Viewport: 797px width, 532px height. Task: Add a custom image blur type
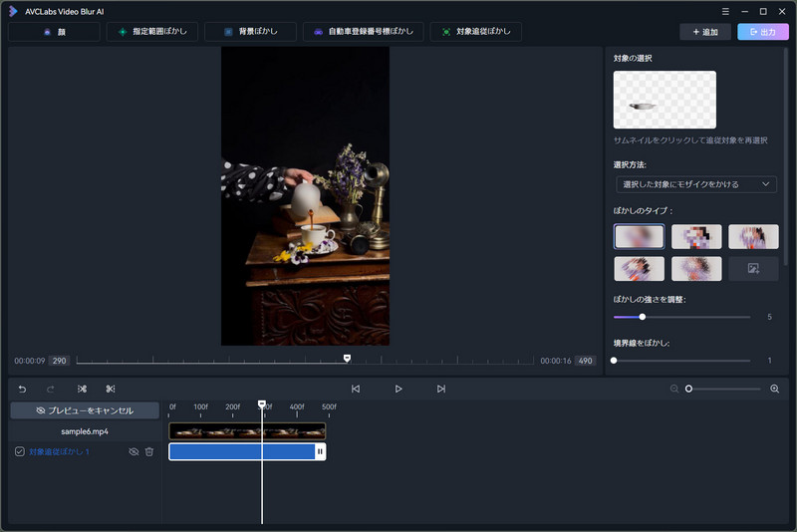[753, 268]
